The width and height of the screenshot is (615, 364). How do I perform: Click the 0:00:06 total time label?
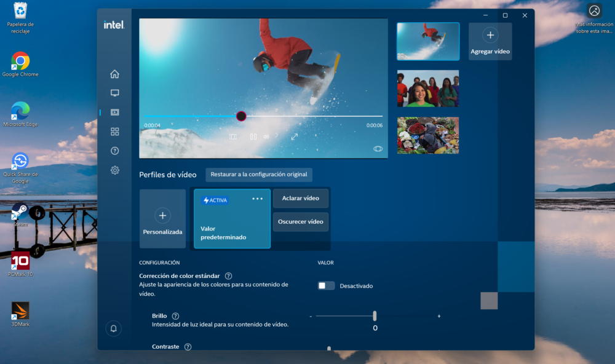tap(375, 125)
